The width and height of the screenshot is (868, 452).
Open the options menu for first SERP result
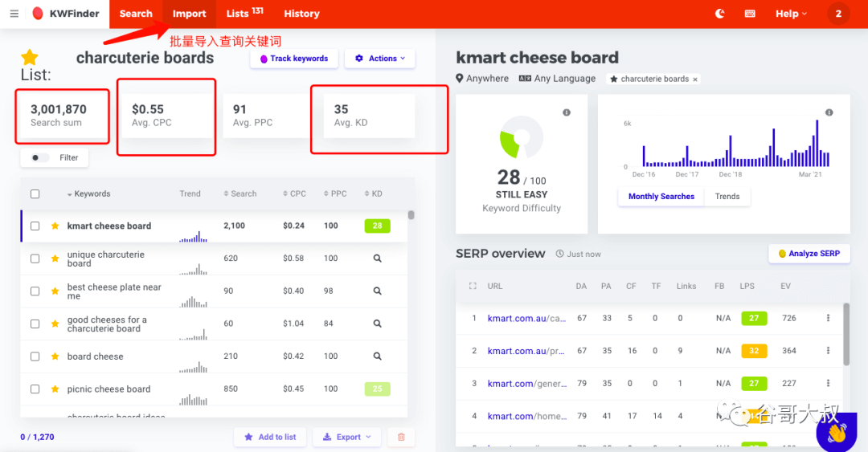(828, 318)
